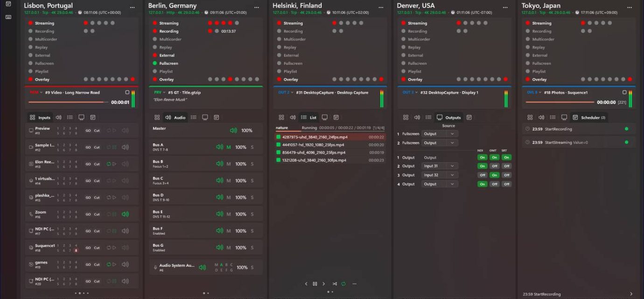Image resolution: width=644 pixels, height=299 pixels.
Task: Open the Input 31 source dropdown
Action: tap(440, 166)
